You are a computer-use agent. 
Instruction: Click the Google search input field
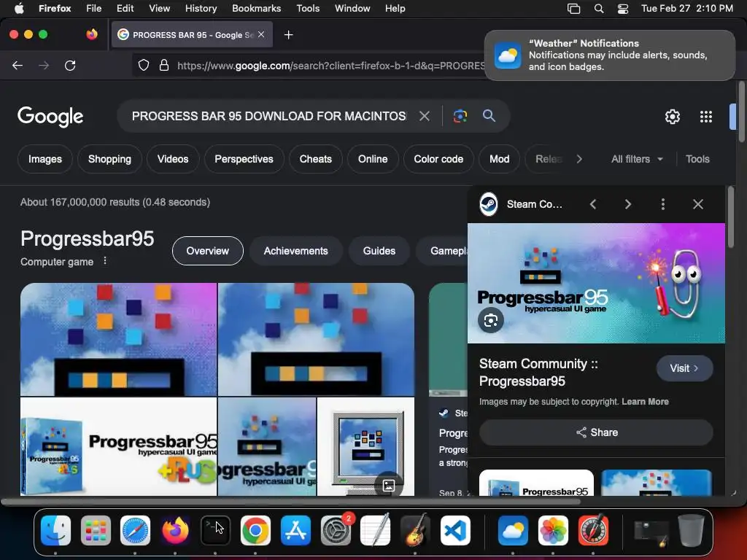point(269,116)
